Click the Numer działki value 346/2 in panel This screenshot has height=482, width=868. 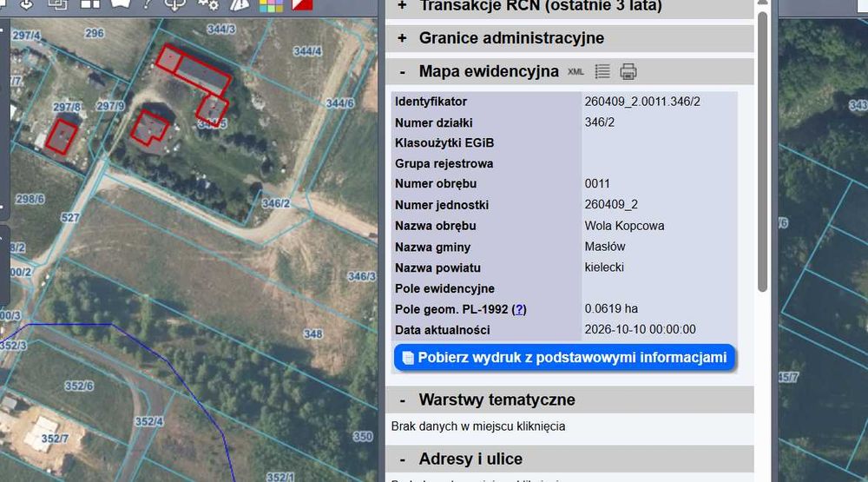(600, 122)
